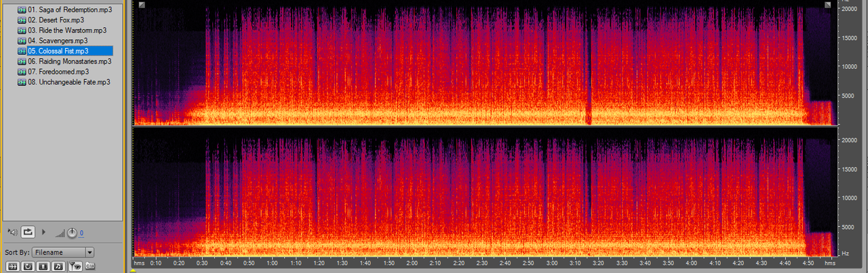Click the 3:10 ruler mark
Viewport: 868px width, 273px height.
click(575, 263)
